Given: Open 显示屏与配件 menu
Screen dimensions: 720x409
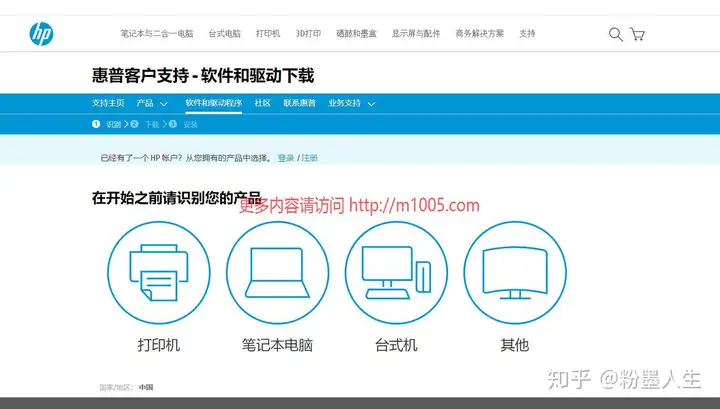Looking at the screenshot, I should click(x=416, y=34).
